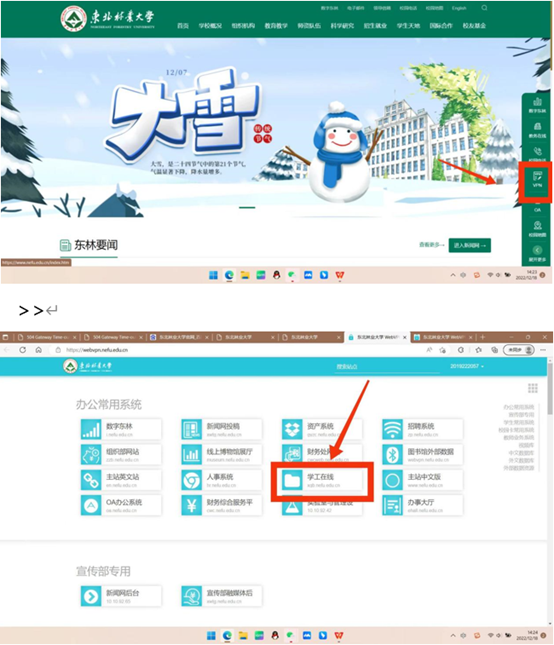Open the 学工在线 folder icon tile
The height and width of the screenshot is (645, 554).
(x=292, y=480)
